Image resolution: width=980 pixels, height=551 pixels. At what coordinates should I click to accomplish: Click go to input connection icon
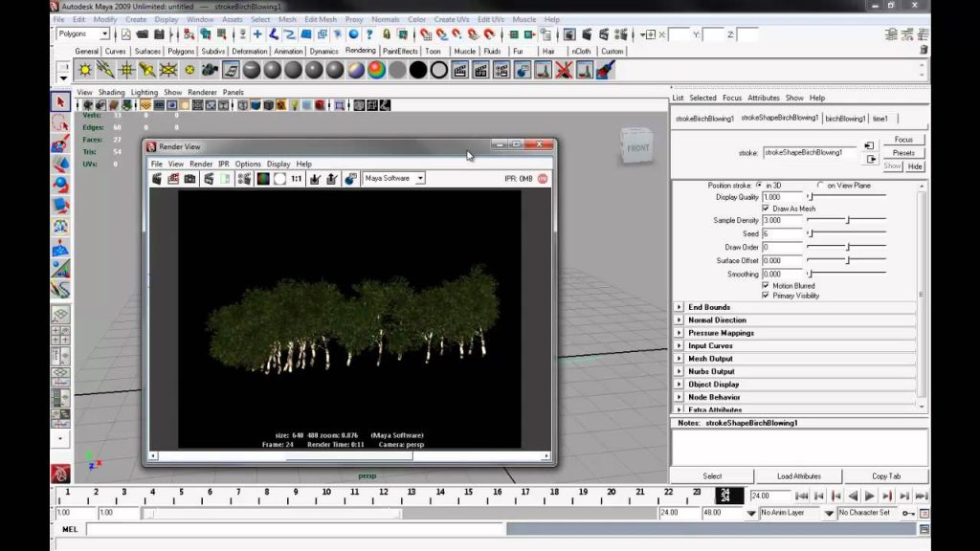869,145
